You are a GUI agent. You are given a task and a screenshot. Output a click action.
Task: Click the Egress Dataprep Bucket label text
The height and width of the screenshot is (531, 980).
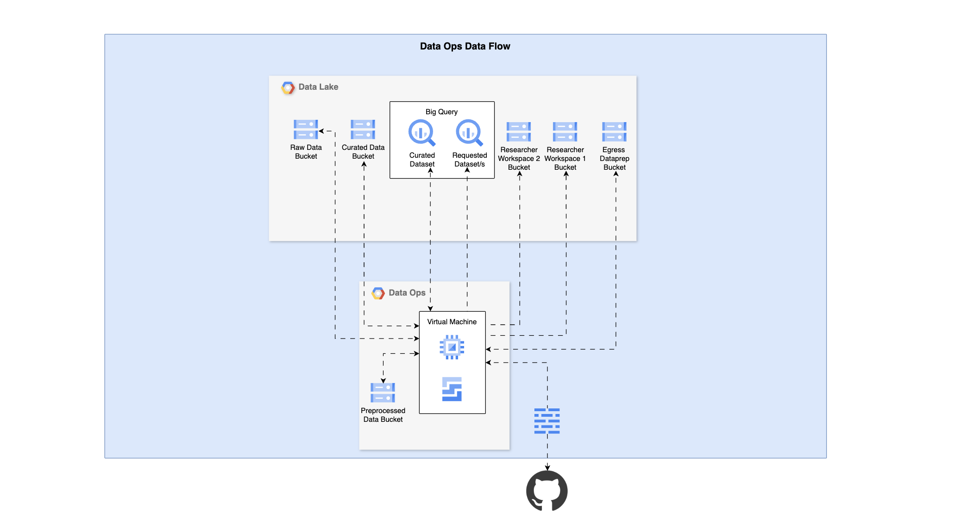tap(614, 159)
